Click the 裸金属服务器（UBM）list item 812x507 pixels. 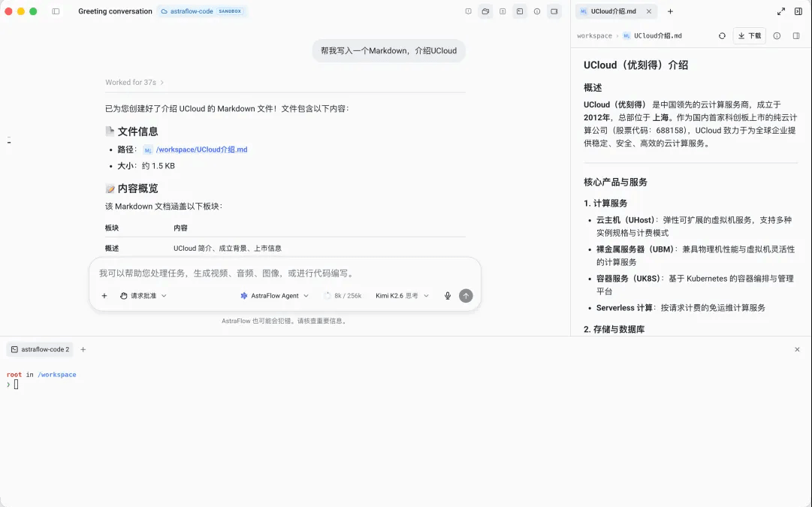[696, 256]
